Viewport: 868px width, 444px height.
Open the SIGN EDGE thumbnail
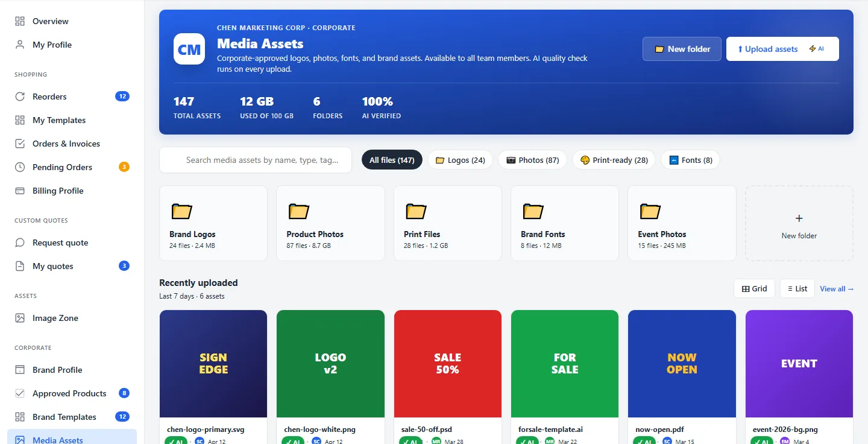coord(213,363)
